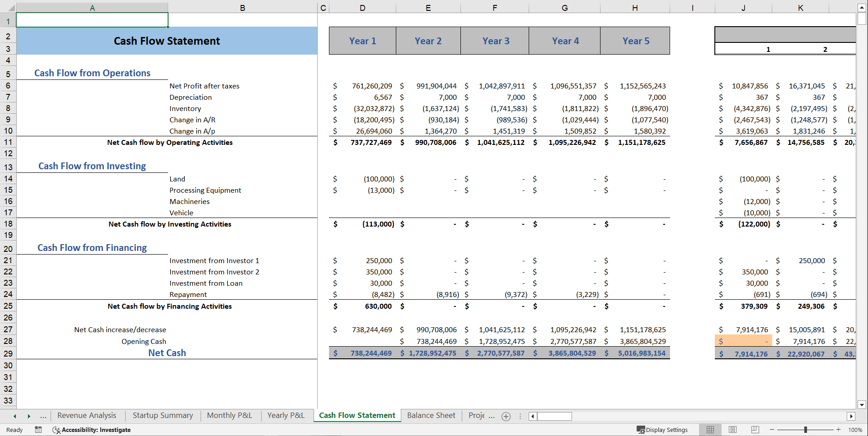The height and width of the screenshot is (436, 868).
Task: Add a new sheet with plus icon
Action: point(506,417)
